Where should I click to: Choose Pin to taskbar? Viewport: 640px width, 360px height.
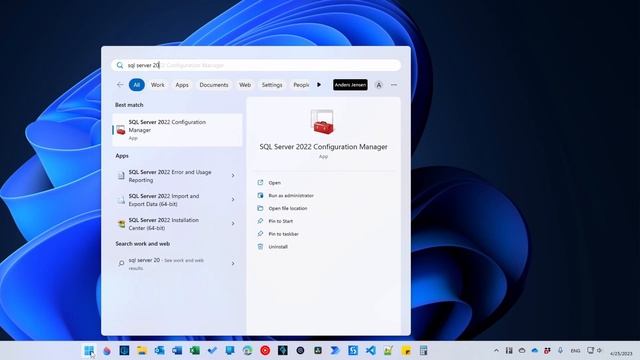point(278,234)
